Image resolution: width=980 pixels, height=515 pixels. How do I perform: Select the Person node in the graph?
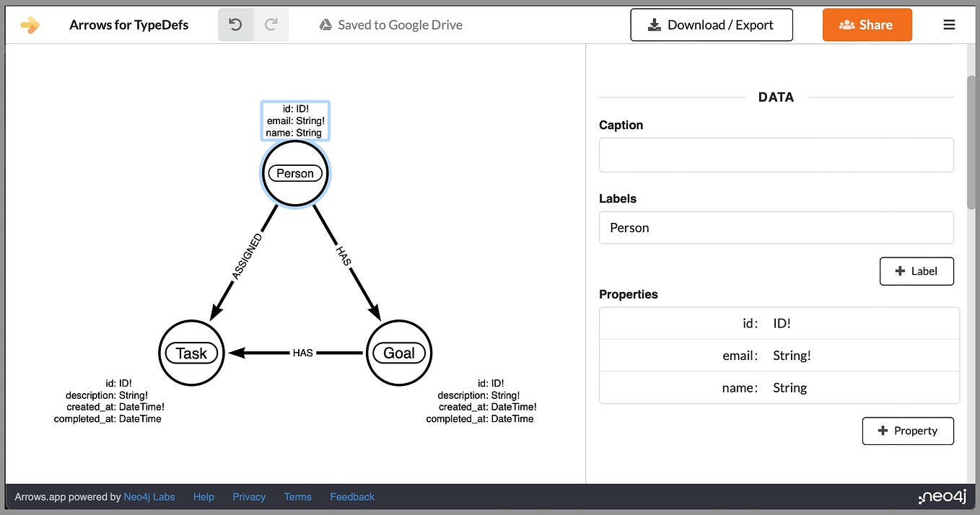[294, 173]
